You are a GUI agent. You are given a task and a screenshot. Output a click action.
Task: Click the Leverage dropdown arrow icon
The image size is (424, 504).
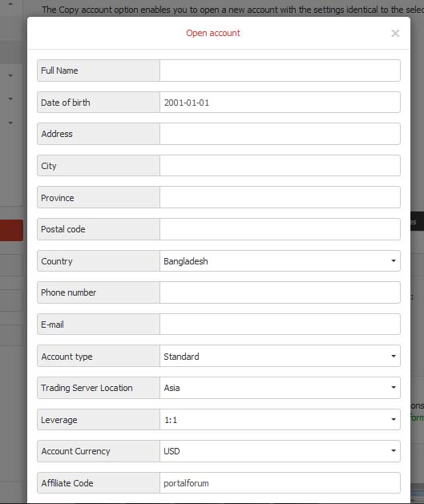393,419
